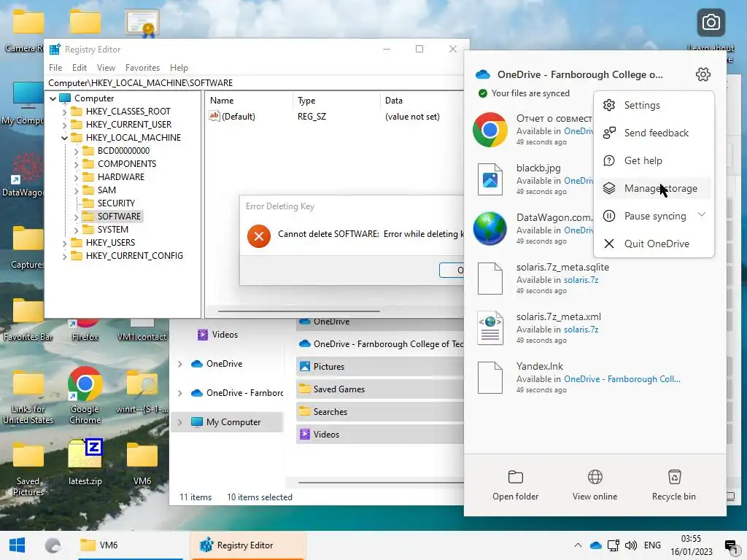747x560 pixels.
Task: Open the Favorites menu in Registry Editor
Action: pyautogui.click(x=142, y=68)
